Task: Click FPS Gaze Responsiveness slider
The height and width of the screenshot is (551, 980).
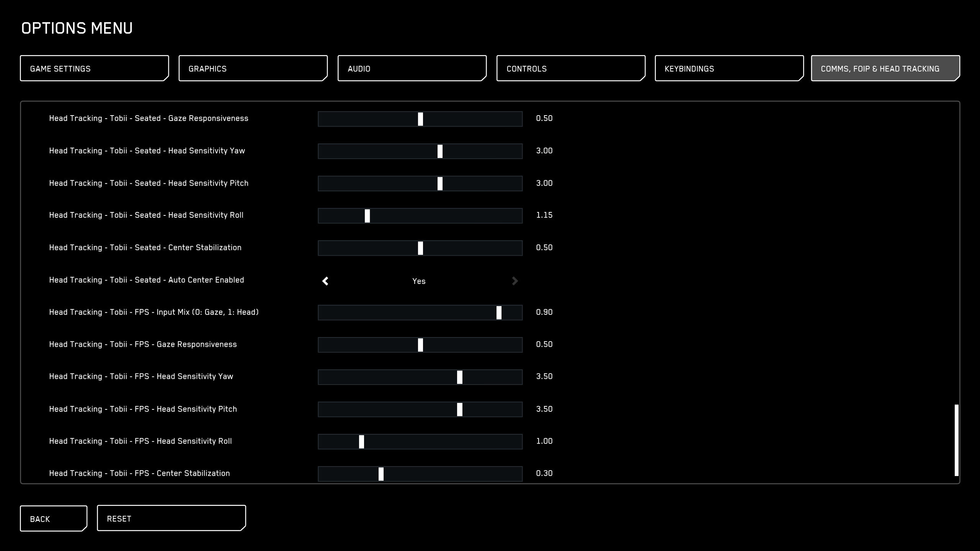Action: tap(420, 345)
